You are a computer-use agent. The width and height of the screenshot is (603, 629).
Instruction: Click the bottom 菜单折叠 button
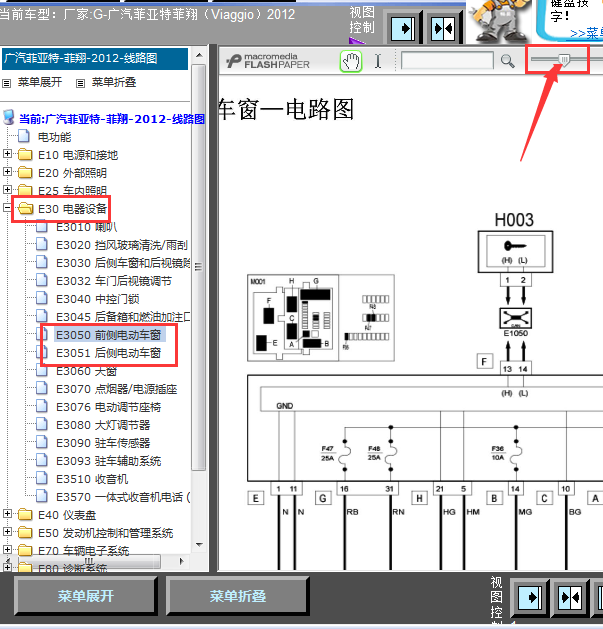(x=238, y=596)
